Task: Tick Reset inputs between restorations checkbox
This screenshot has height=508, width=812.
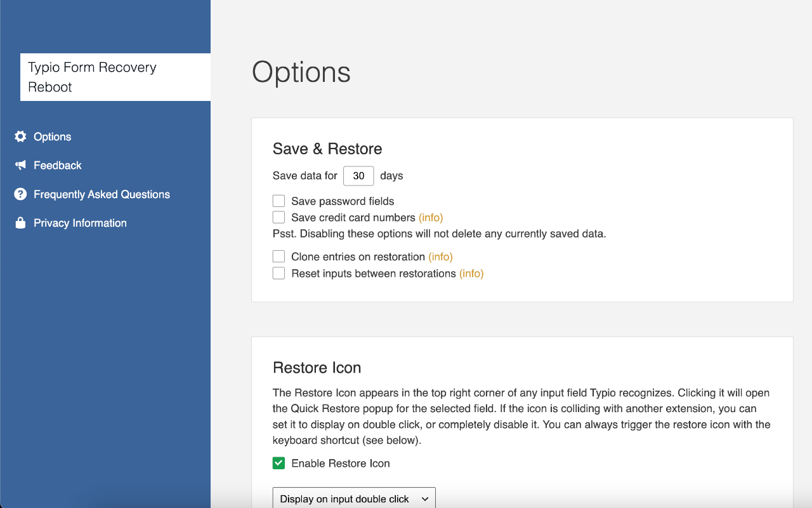Action: click(278, 273)
